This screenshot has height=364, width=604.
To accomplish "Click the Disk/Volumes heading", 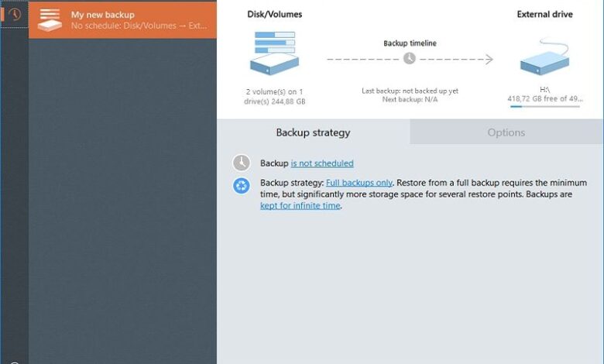I will click(274, 14).
